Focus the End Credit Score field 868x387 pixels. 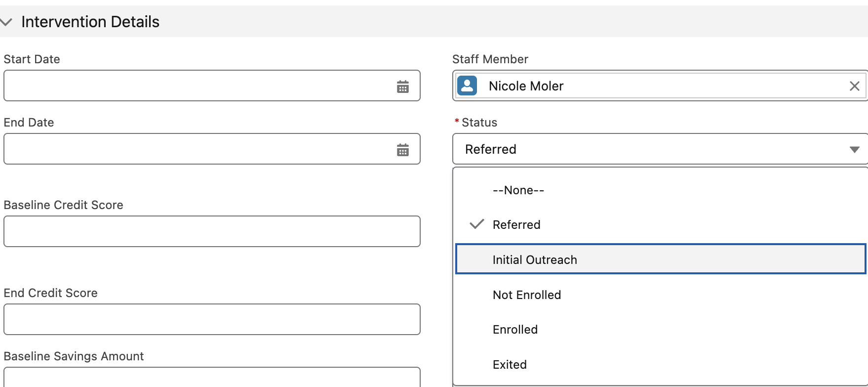tap(212, 319)
